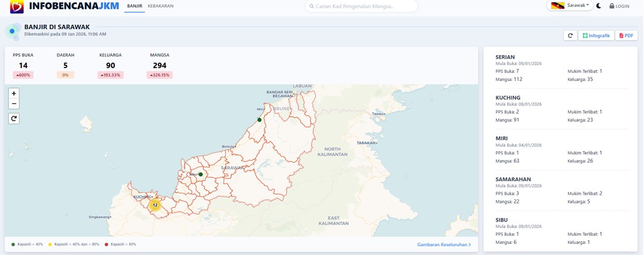
Task: Click the Login lock button
Action: [619, 6]
